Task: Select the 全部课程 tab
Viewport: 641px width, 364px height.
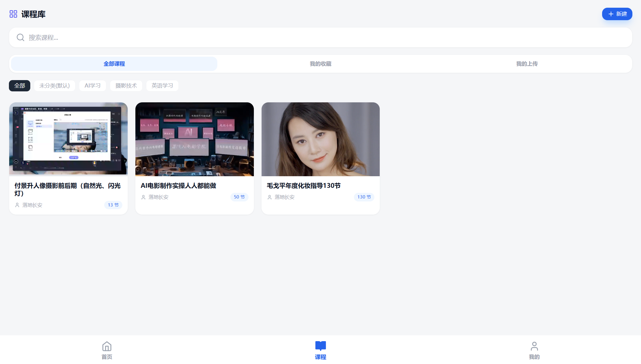Action: coord(114,63)
